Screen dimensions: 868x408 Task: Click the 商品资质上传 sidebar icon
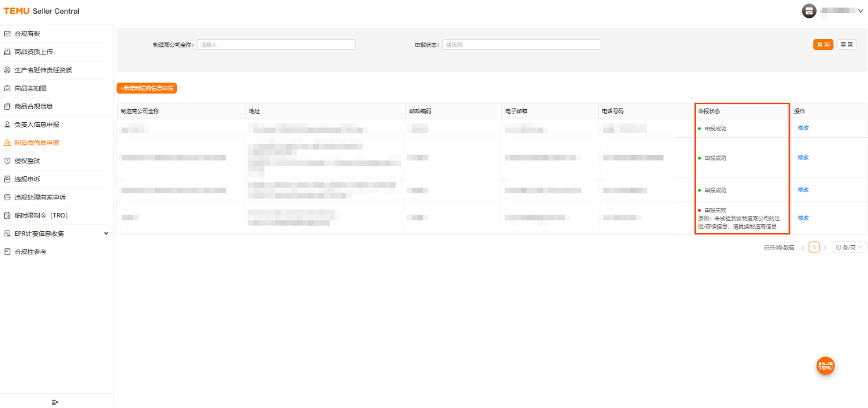tap(8, 51)
